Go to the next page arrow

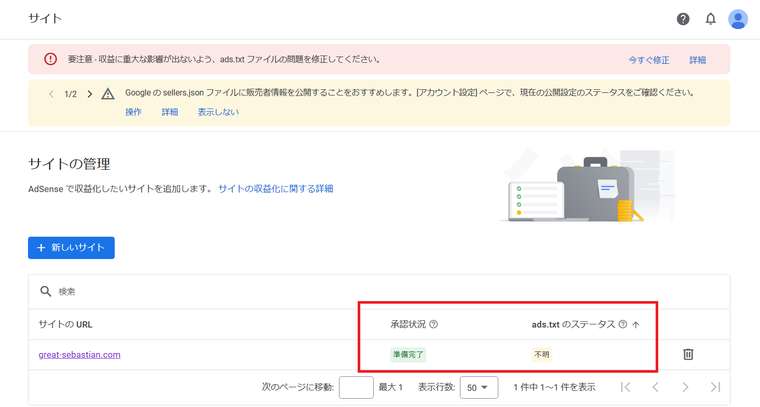click(x=685, y=387)
